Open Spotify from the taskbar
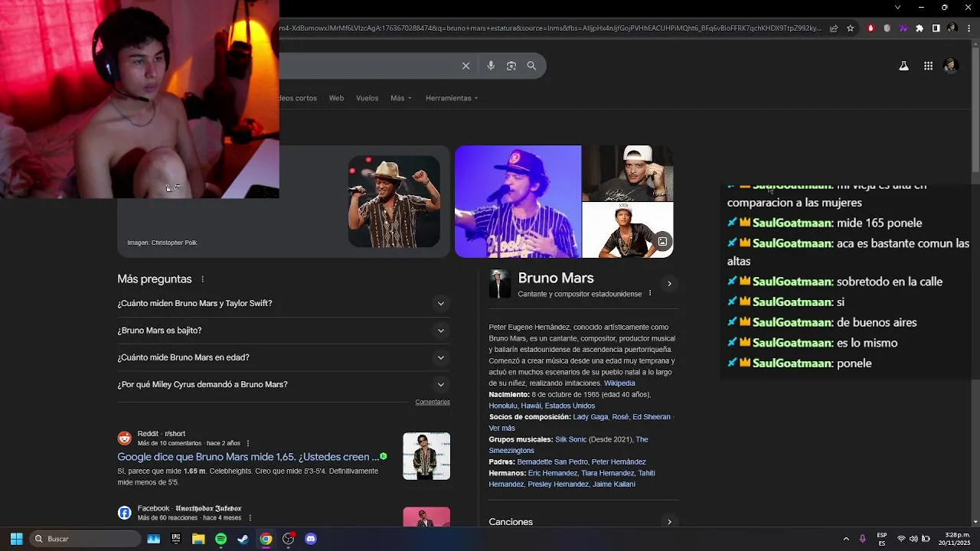The image size is (980, 551). click(220, 539)
